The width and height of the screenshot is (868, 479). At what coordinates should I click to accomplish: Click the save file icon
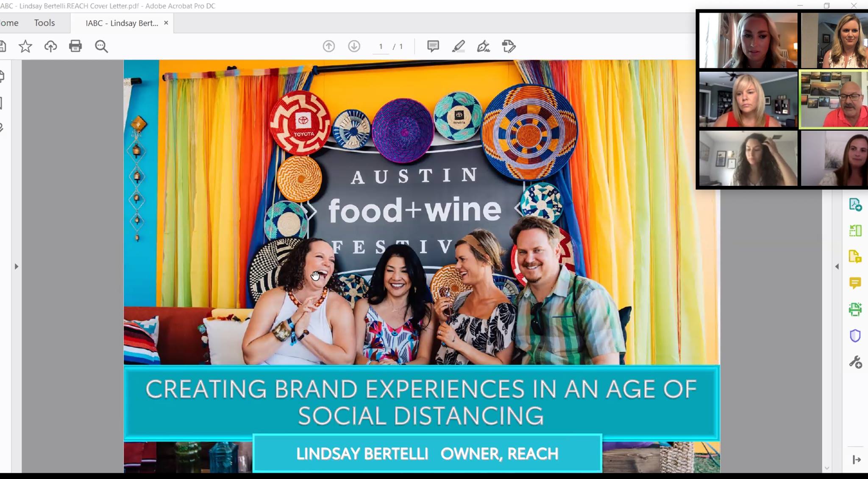click(3, 46)
